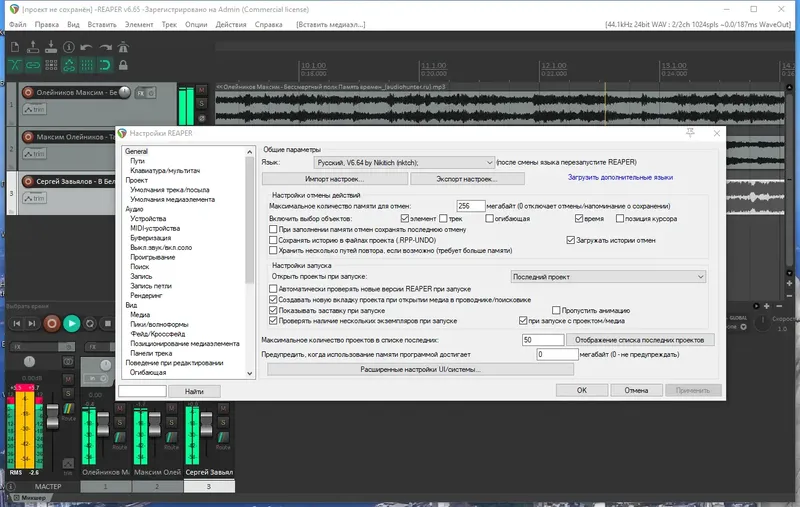The width and height of the screenshot is (800, 507).
Task: Toggle 'огибающая' selection checkbox
Action: pyautogui.click(x=489, y=218)
